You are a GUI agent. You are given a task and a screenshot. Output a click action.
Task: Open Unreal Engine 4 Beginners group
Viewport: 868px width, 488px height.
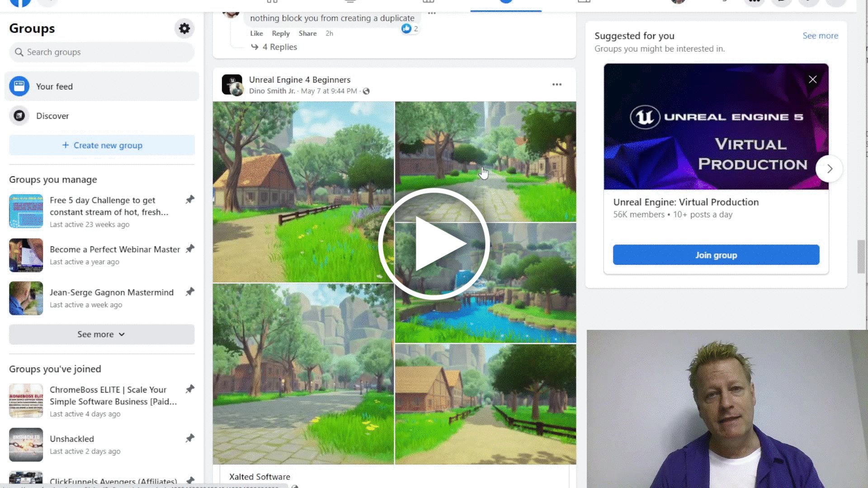coord(300,80)
